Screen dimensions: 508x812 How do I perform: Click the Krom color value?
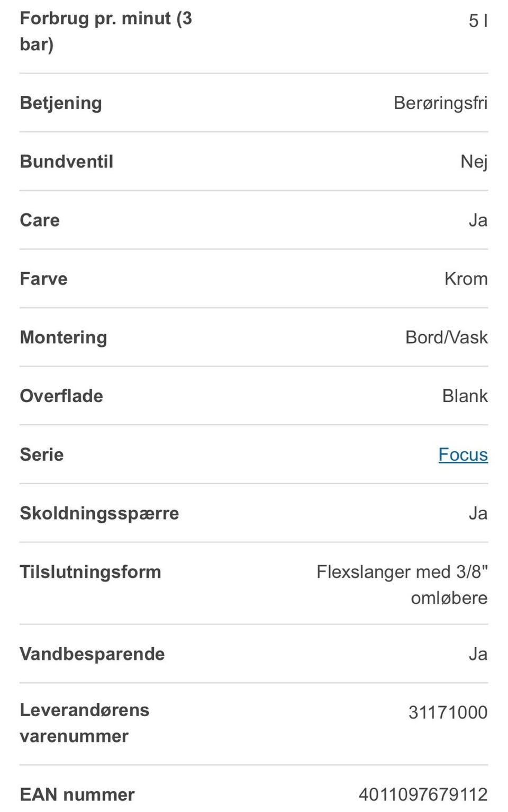click(x=466, y=279)
